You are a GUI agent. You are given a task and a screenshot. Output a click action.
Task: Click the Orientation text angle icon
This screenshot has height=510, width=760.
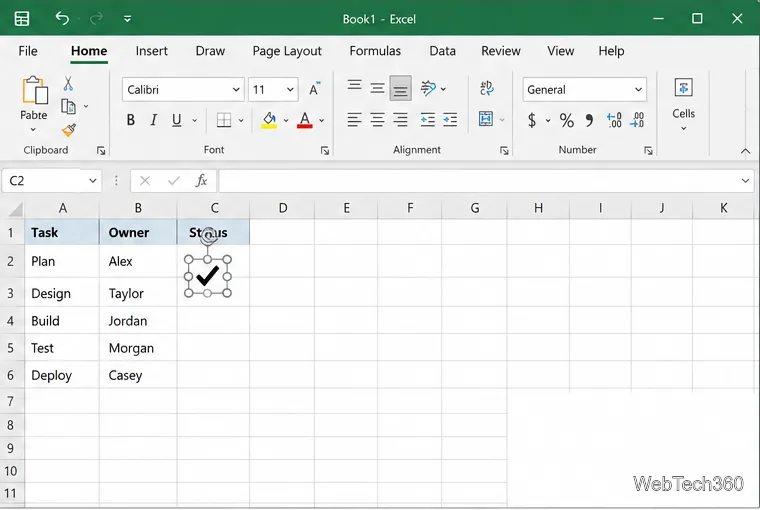(x=428, y=88)
